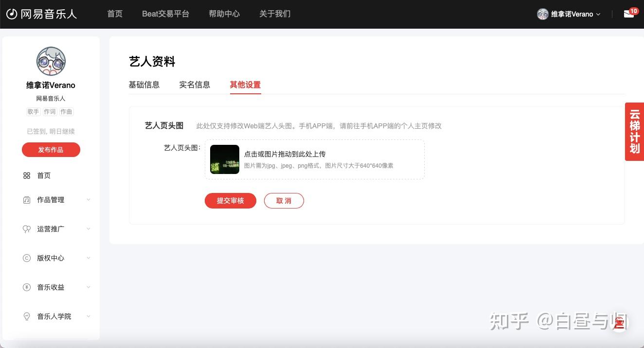Click the 音乐收益 yen coin icon
The height and width of the screenshot is (348, 644).
[x=27, y=287]
